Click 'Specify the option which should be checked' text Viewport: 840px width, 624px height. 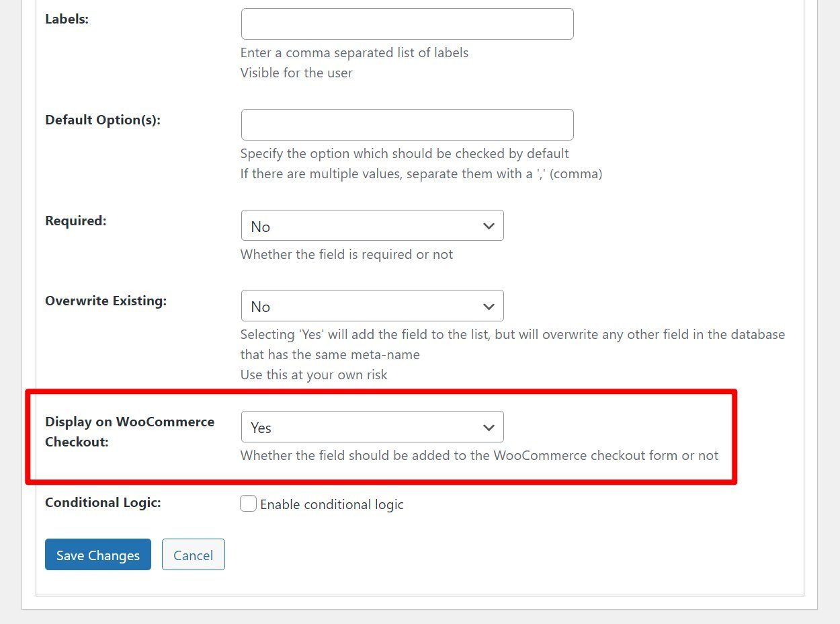[405, 153]
